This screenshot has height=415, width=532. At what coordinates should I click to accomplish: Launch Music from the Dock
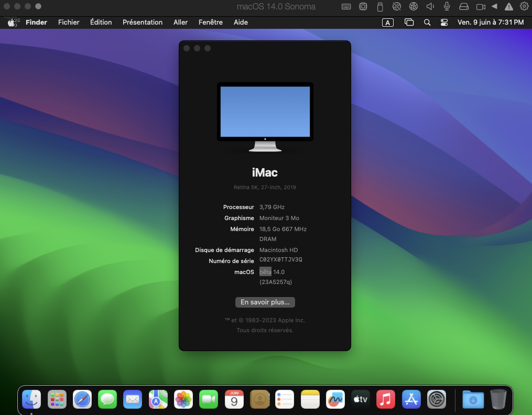tap(386, 399)
